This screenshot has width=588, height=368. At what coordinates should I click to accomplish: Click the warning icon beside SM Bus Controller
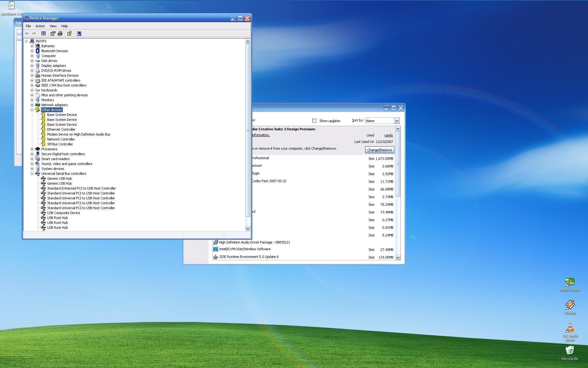43,144
